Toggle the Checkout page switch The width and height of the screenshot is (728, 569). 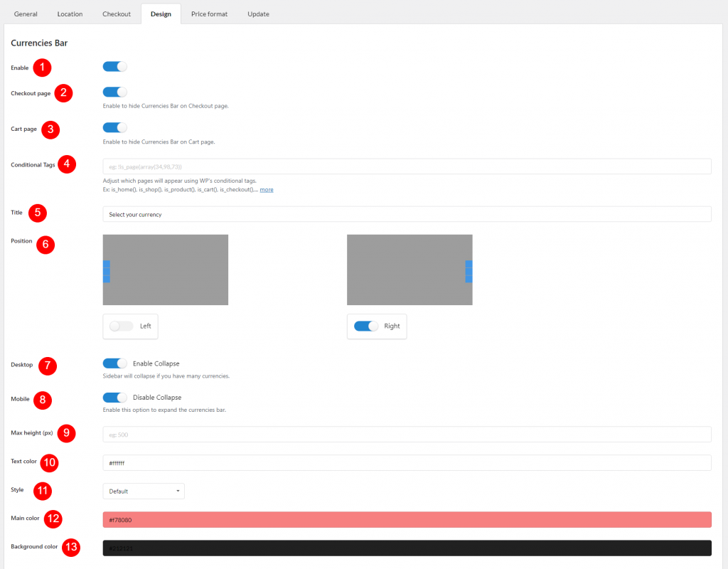[x=114, y=92]
